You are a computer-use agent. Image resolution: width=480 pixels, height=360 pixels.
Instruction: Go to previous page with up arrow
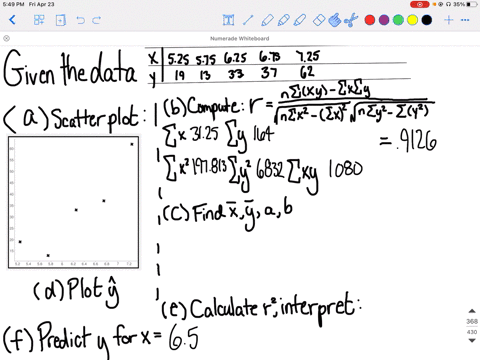click(472, 311)
